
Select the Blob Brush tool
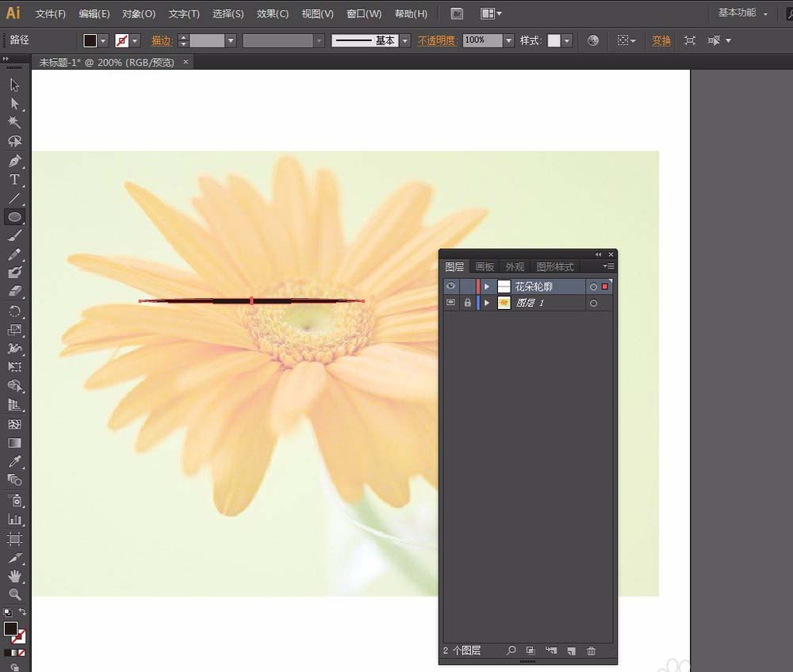pos(14,273)
